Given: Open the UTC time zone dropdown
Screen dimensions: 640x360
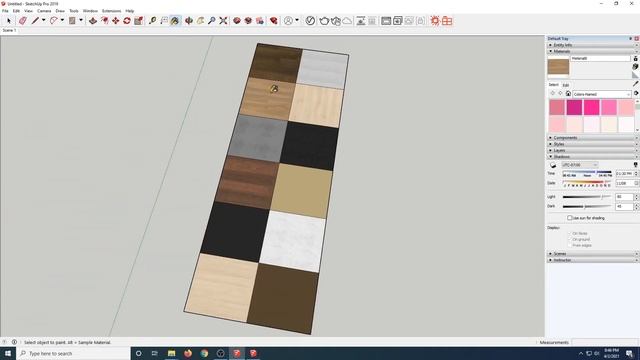Looking at the screenshot, I should [x=580, y=165].
